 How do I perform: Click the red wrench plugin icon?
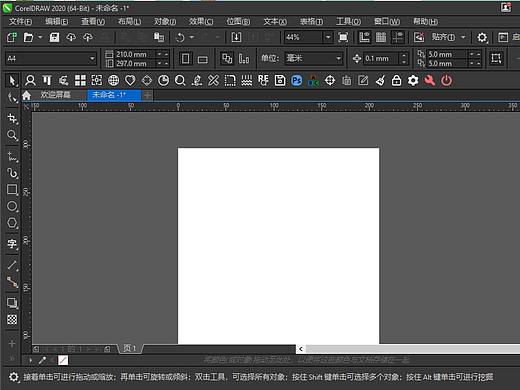tap(430, 80)
